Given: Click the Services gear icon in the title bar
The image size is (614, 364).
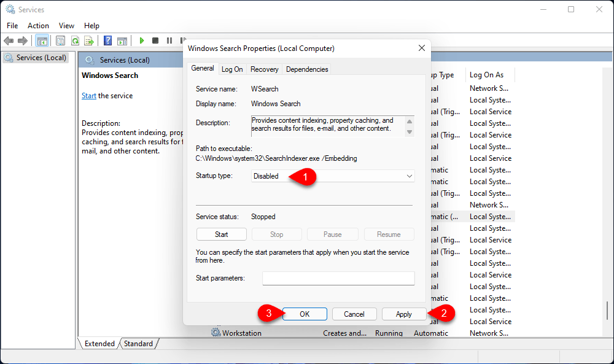Looking at the screenshot, I should pos(10,9).
